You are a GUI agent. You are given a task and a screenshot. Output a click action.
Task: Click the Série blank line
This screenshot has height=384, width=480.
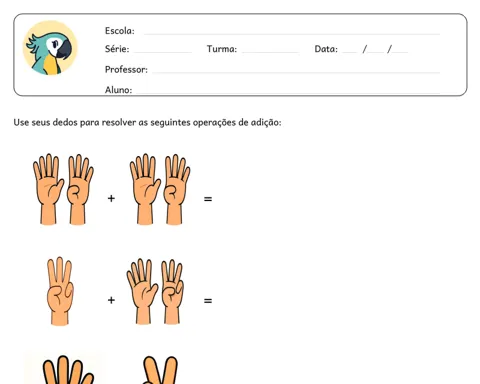click(x=162, y=52)
